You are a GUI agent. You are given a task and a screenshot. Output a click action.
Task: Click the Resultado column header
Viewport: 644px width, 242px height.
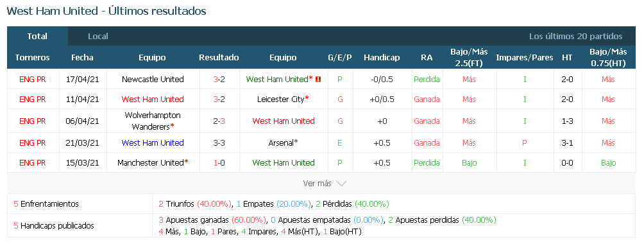point(219,58)
